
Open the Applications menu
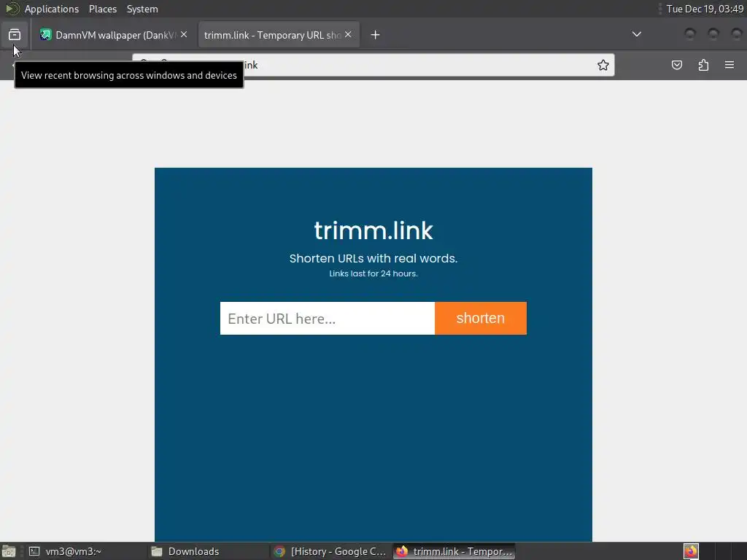(x=52, y=9)
